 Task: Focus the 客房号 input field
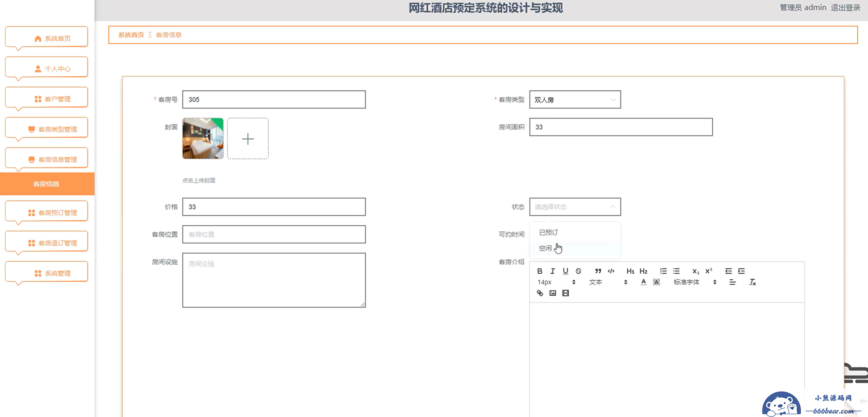point(274,99)
